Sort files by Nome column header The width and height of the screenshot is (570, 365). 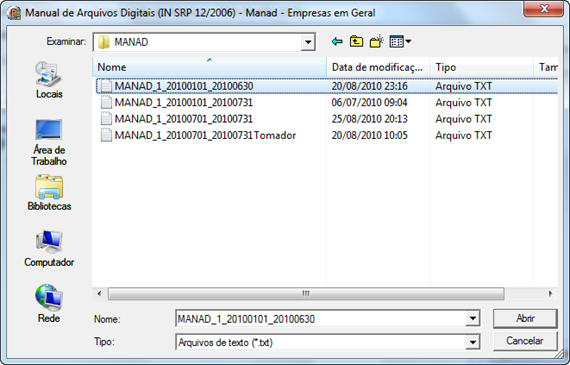[x=210, y=67]
